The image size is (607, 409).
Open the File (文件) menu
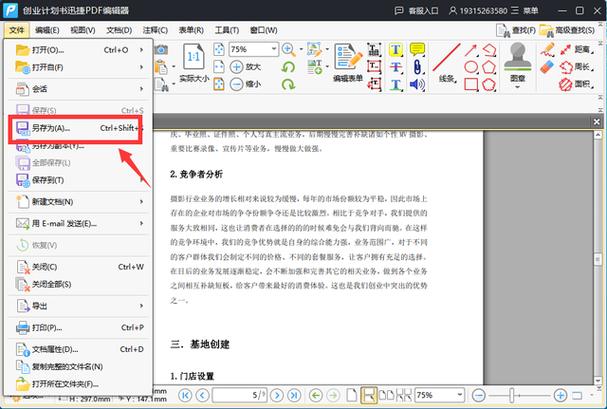(x=16, y=30)
